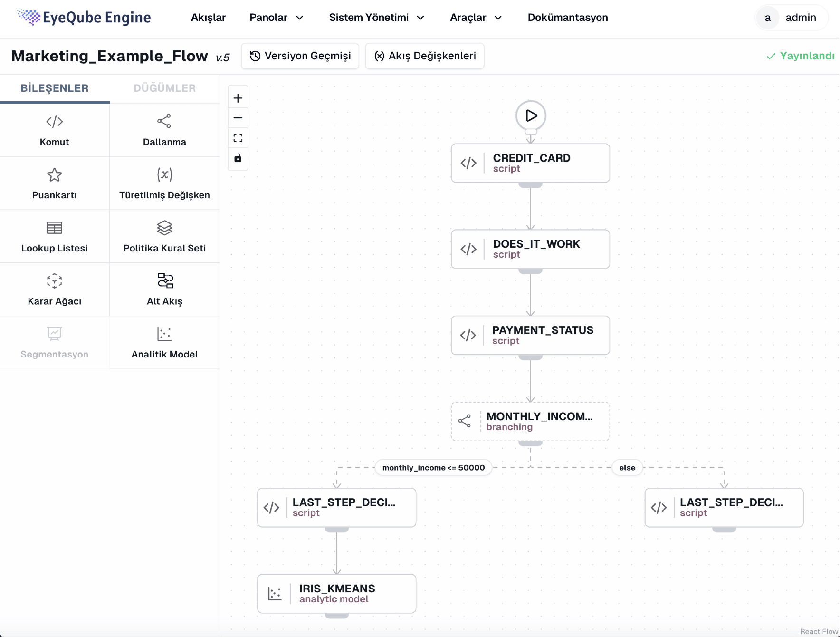This screenshot has height=637, width=840.
Task: Zoom in on the flow canvas
Action: click(238, 98)
